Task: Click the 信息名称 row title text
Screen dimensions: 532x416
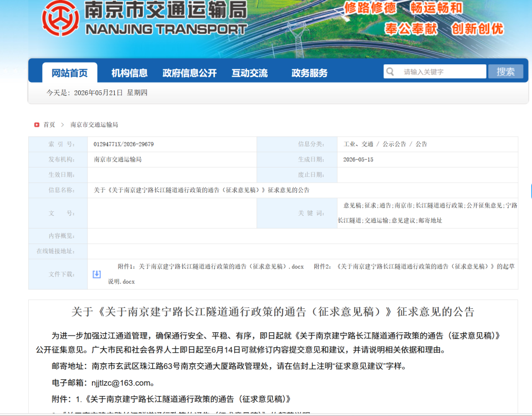Action: [202, 190]
